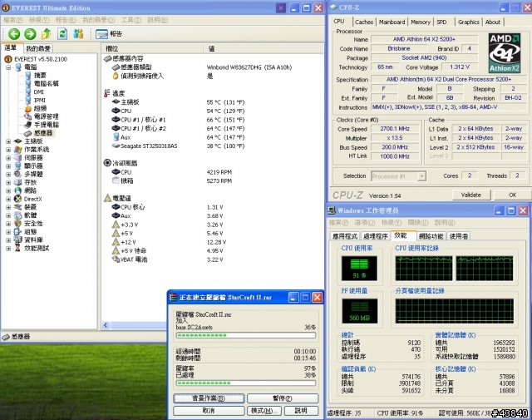Open the 報告 report button in EVEREST toolbar

pyautogui.click(x=109, y=34)
